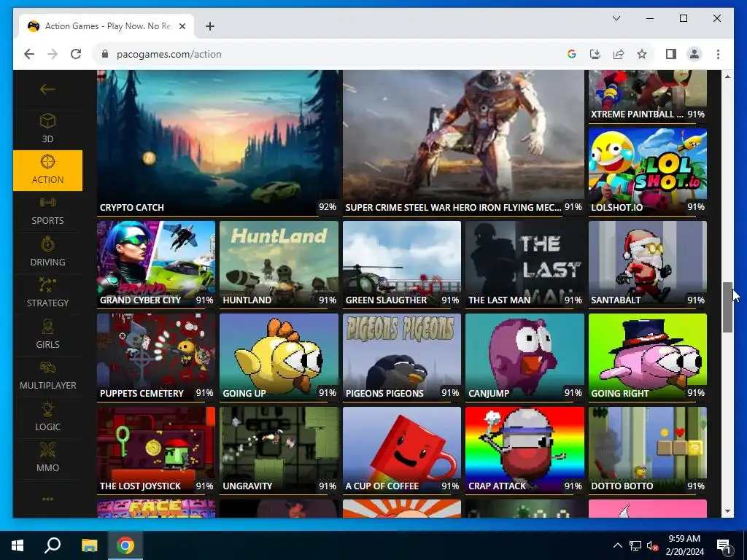The image size is (747, 560).
Task: Open the Driving games category
Action: tap(47, 252)
